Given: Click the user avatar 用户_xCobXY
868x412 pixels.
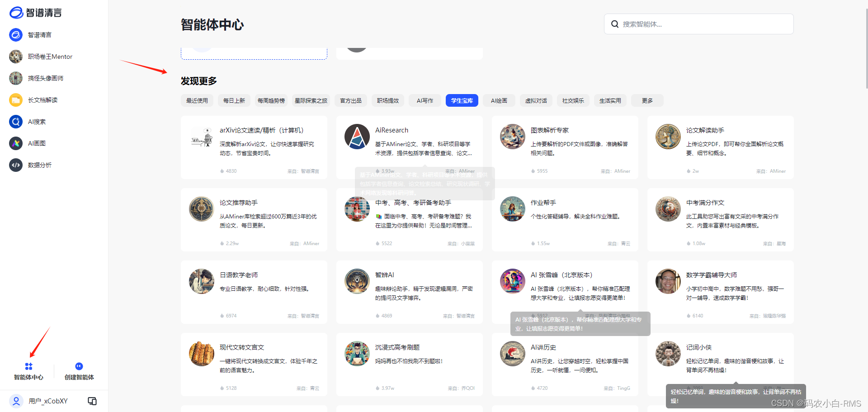Looking at the screenshot, I should pos(16,401).
